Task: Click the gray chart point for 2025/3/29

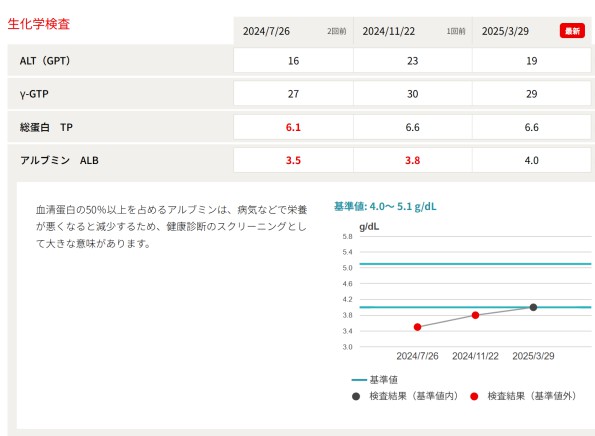Action: [x=533, y=307]
